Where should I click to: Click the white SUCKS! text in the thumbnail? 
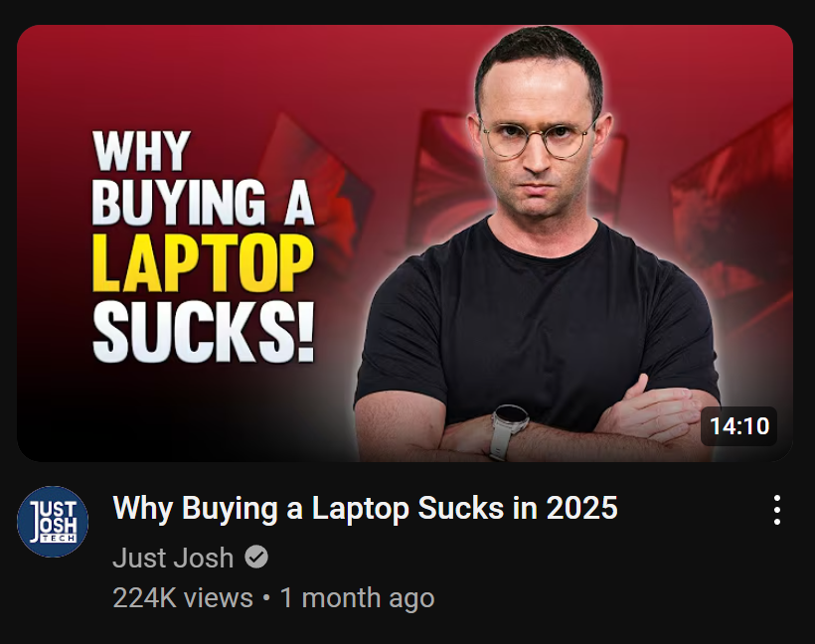(x=203, y=331)
